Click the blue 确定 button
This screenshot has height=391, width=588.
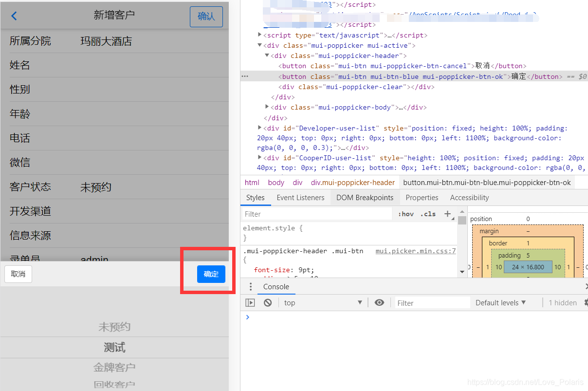(x=211, y=274)
